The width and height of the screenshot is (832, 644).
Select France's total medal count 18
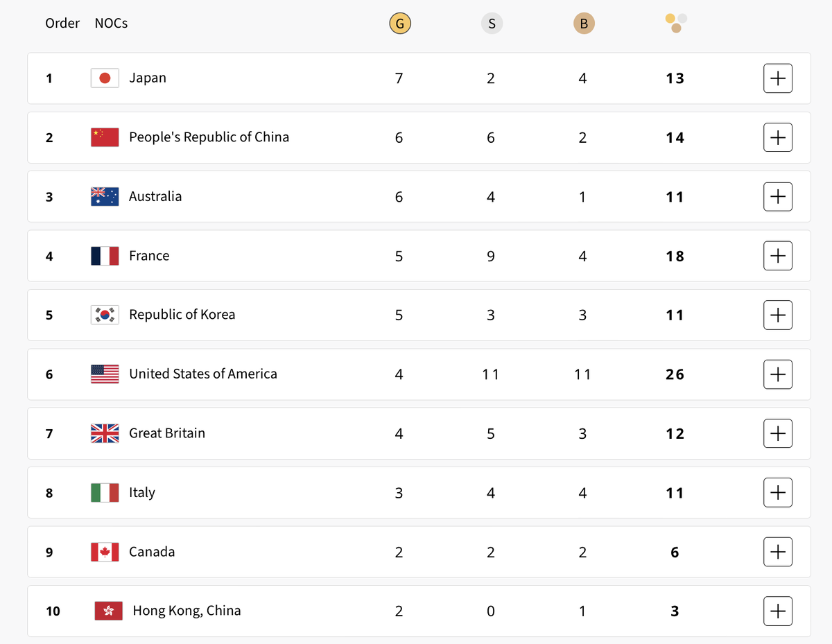675,256
